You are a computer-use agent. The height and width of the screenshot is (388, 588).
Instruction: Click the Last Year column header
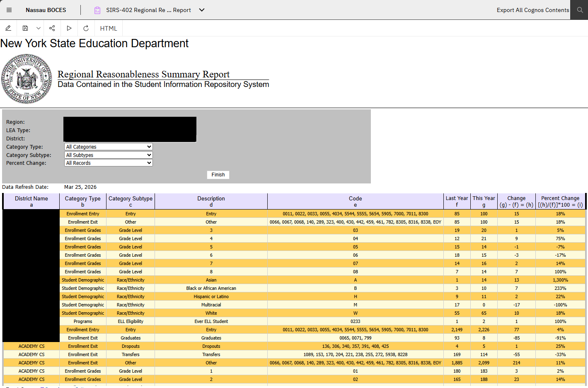coord(457,201)
